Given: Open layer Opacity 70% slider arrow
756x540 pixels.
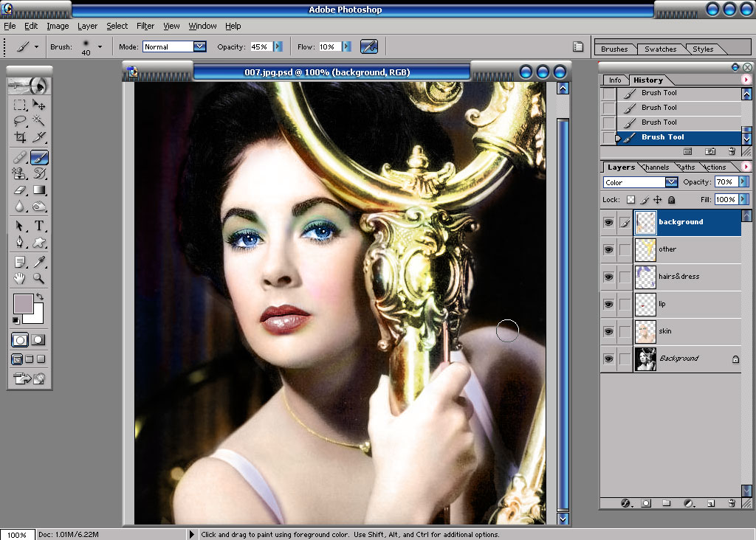Looking at the screenshot, I should [744, 181].
